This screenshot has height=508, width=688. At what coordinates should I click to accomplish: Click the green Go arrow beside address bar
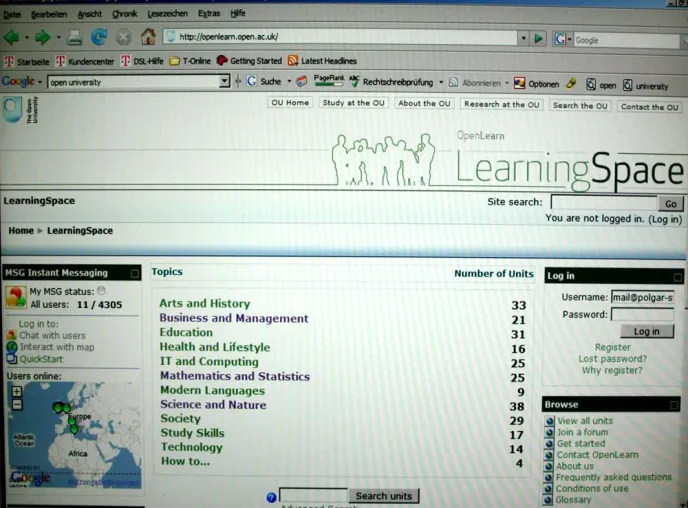coord(538,39)
